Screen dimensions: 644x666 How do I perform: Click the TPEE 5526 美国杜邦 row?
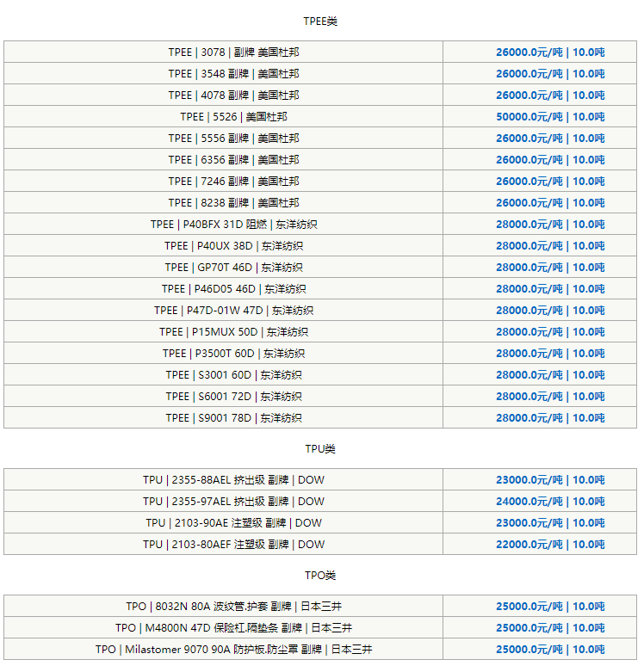tap(233, 117)
